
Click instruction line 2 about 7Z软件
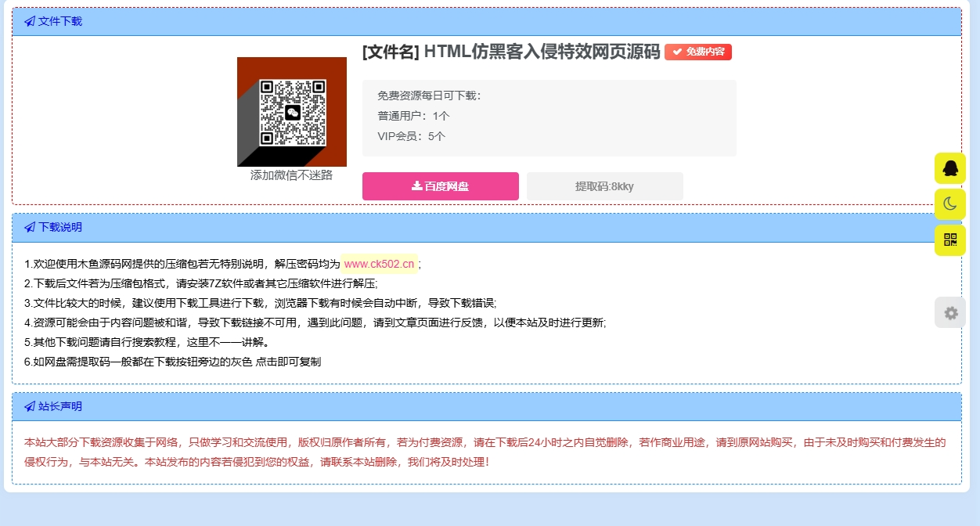pos(201,283)
